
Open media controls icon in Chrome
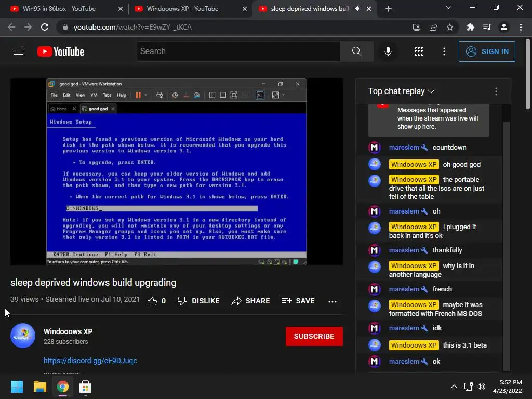point(487,27)
